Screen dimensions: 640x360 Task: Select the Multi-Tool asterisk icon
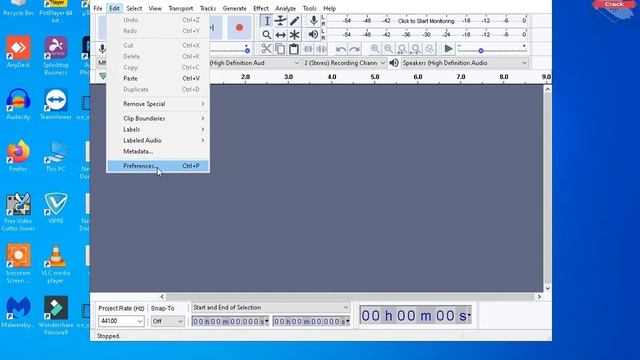coord(294,35)
